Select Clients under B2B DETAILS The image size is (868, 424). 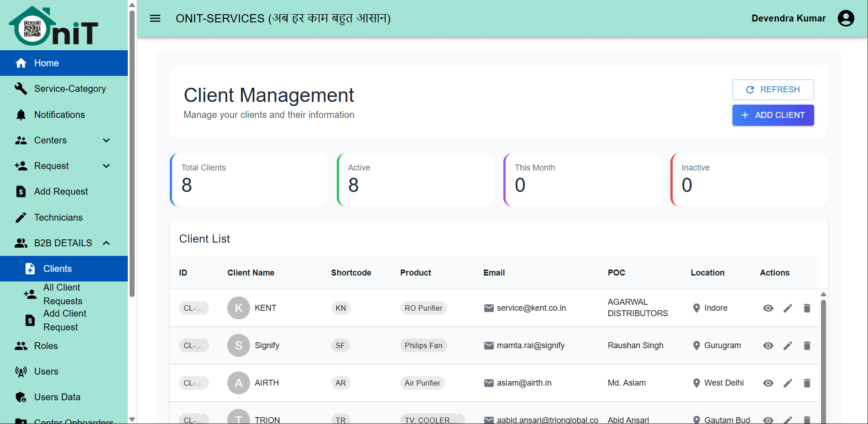pyautogui.click(x=64, y=269)
